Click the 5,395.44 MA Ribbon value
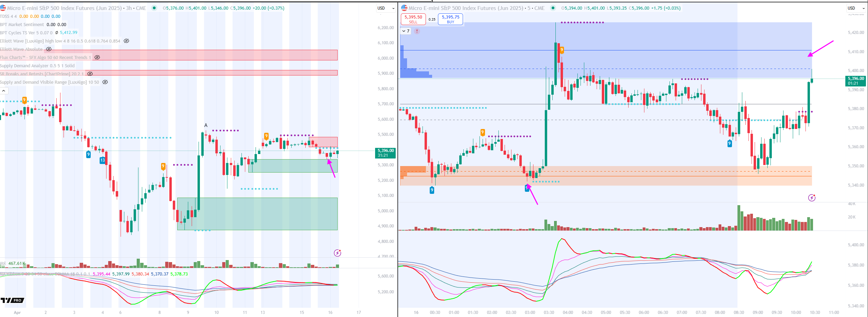 [101, 274]
